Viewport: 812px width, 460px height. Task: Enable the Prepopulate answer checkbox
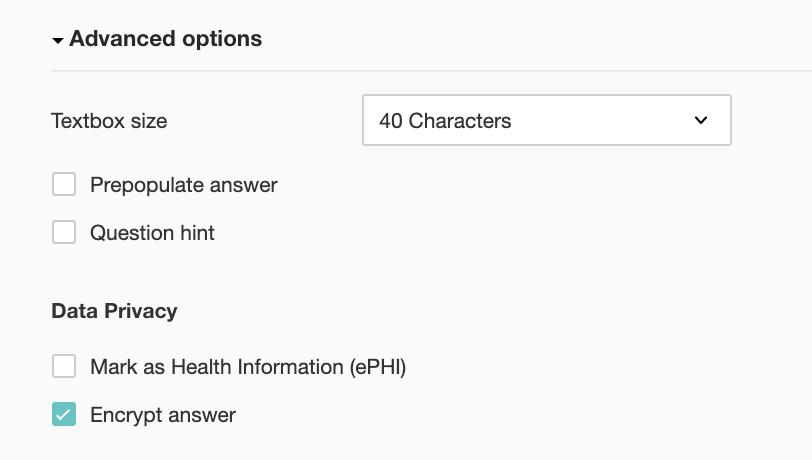pos(64,185)
